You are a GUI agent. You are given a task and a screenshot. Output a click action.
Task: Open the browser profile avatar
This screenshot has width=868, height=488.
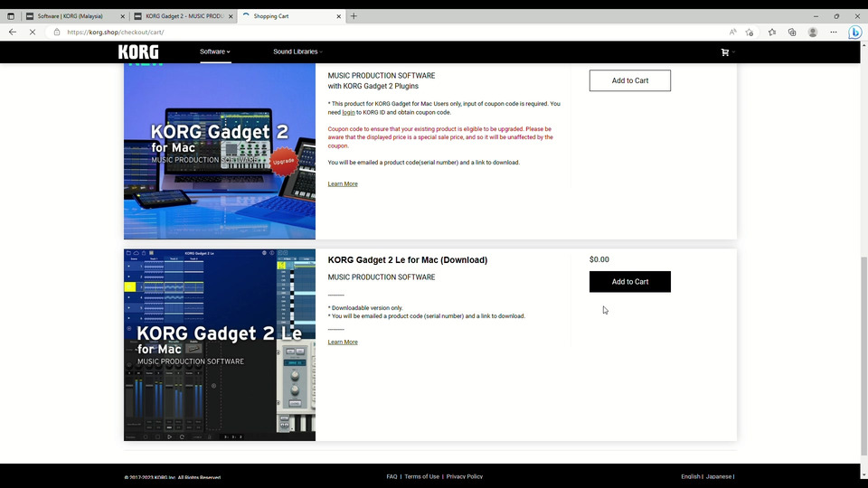pos(813,33)
